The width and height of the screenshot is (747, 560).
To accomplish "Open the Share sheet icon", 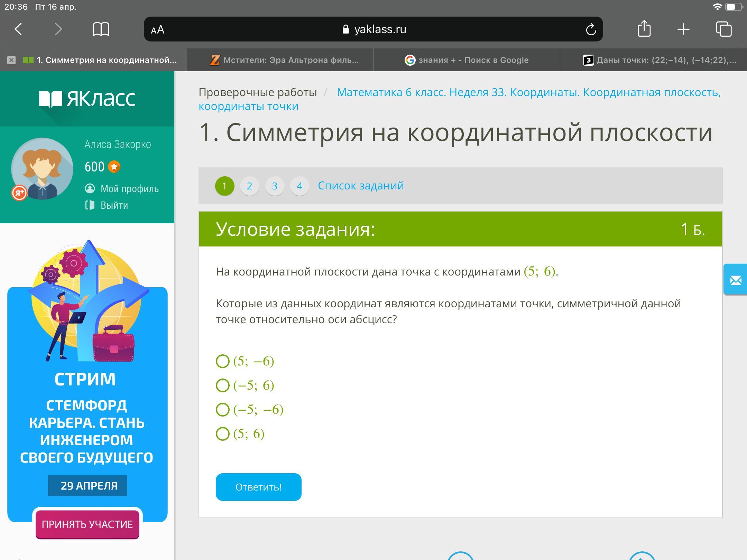I will [x=644, y=29].
